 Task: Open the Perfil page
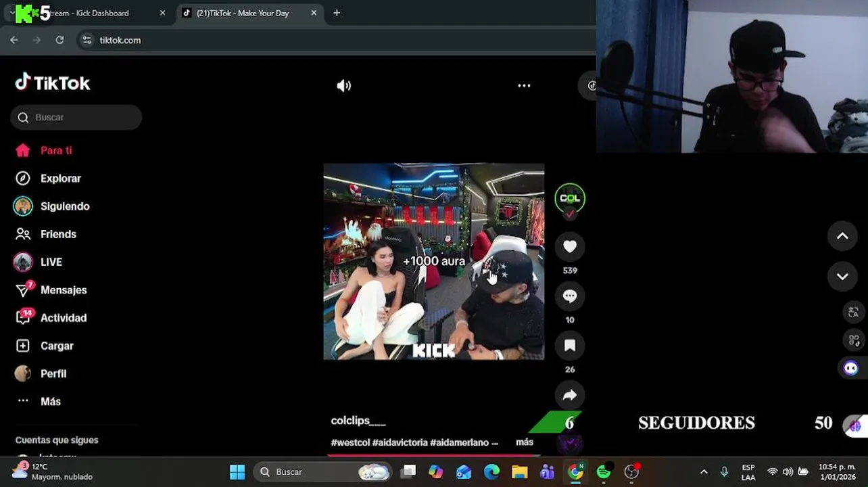(53, 373)
